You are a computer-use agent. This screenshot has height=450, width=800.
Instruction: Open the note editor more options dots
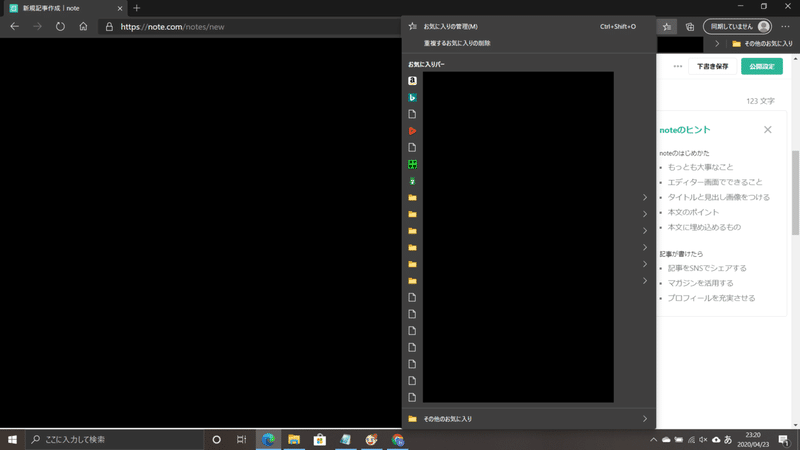pyautogui.click(x=678, y=66)
